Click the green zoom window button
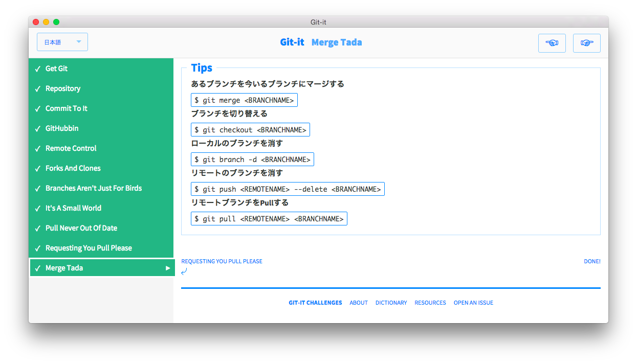 pyautogui.click(x=56, y=22)
